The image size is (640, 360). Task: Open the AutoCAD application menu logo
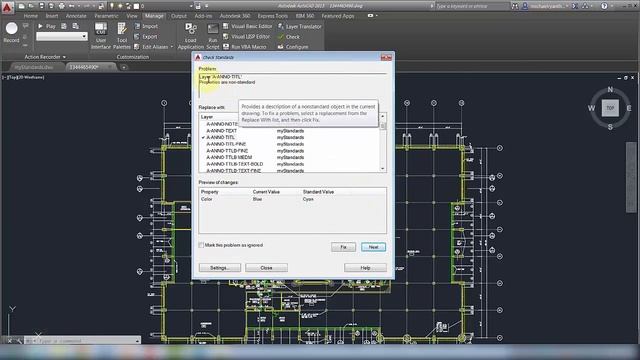7,7
